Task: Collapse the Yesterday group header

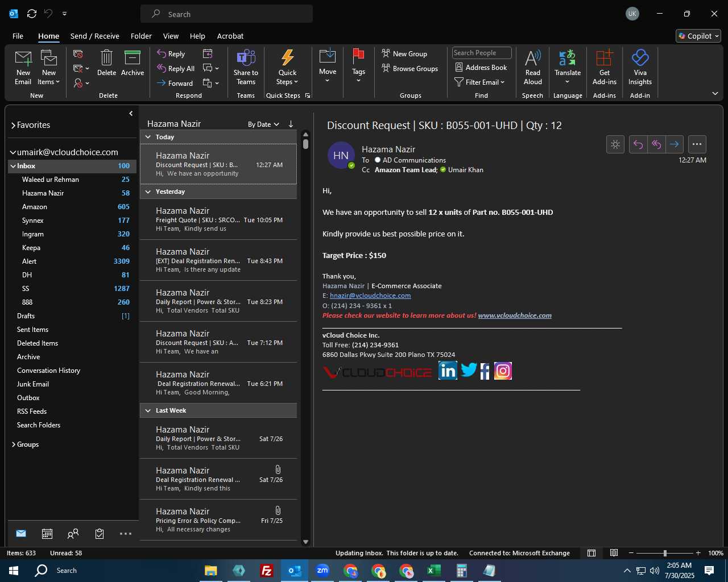Action: (148, 192)
